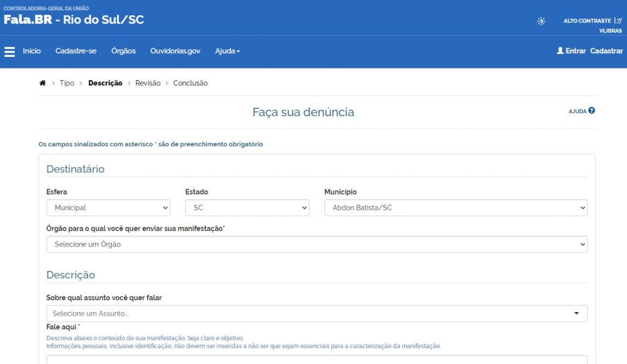The height and width of the screenshot is (364, 627).
Task: Expand the Município dropdown
Action: click(456, 208)
